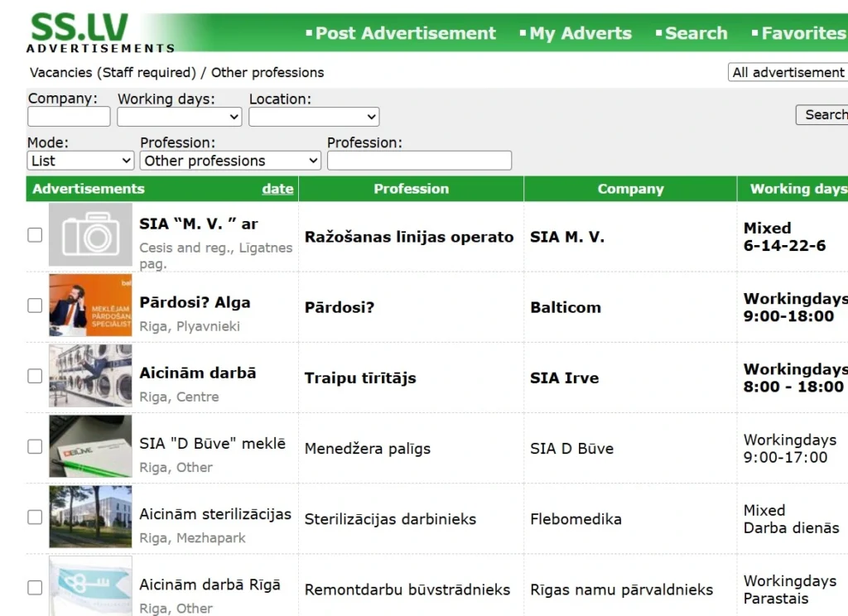
Task: Click the Working days column header
Action: point(793,189)
